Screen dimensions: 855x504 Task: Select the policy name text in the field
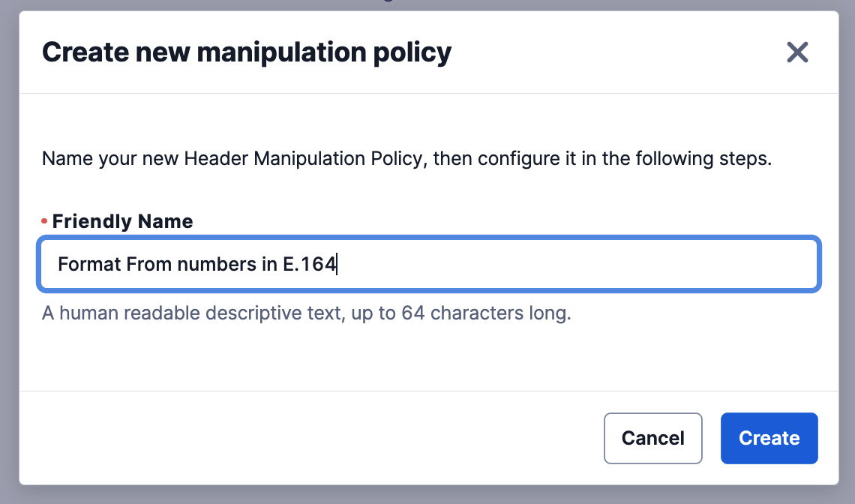[x=196, y=264]
